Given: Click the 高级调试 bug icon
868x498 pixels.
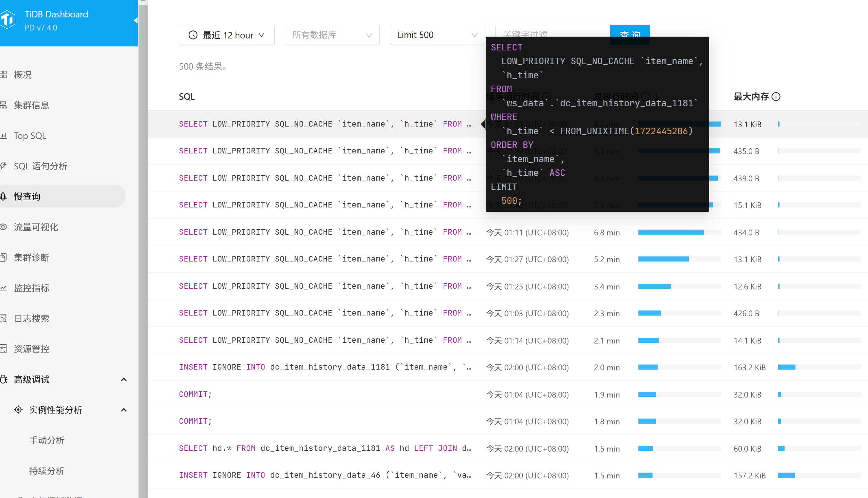Looking at the screenshot, I should point(4,379).
